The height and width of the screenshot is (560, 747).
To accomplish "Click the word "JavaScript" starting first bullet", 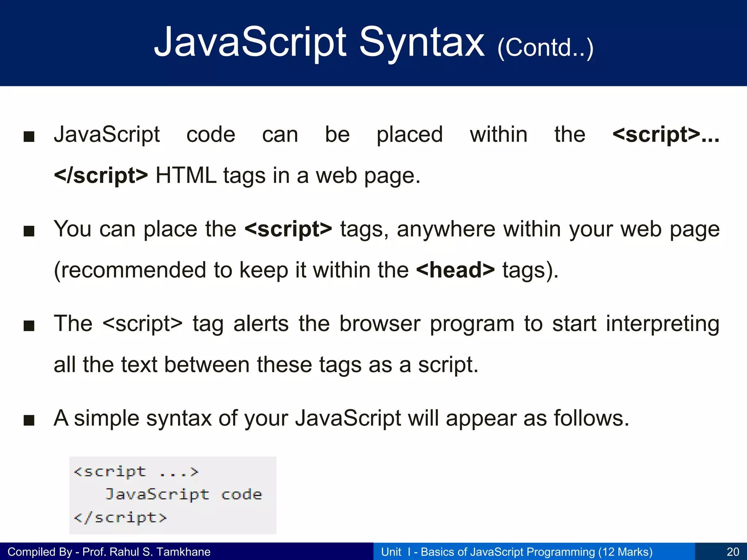I will 107,135.
